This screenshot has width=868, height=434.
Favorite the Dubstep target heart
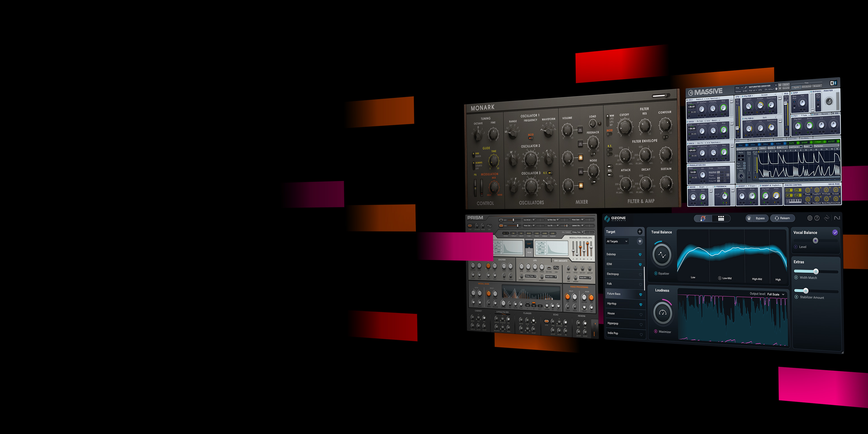pyautogui.click(x=640, y=254)
